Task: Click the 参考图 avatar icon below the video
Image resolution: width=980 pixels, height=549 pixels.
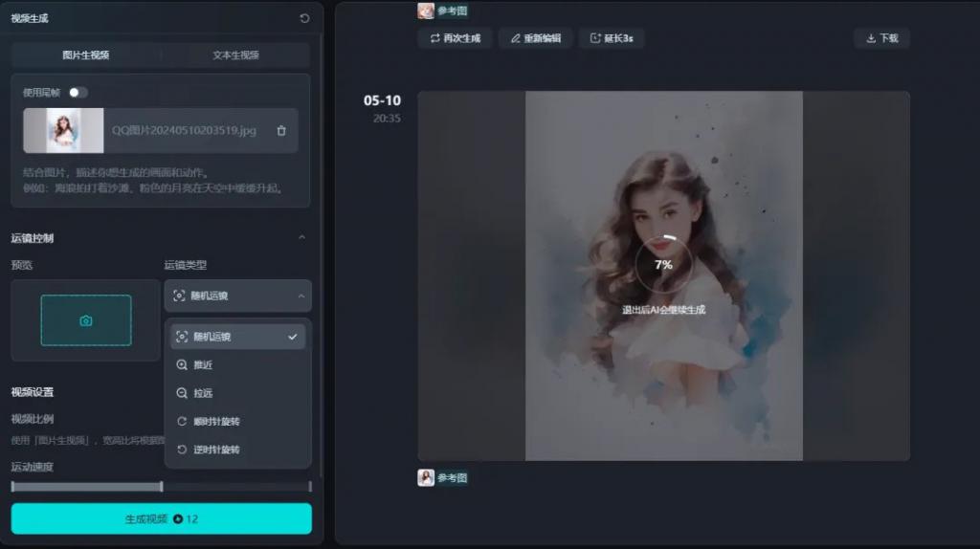Action: (426, 477)
